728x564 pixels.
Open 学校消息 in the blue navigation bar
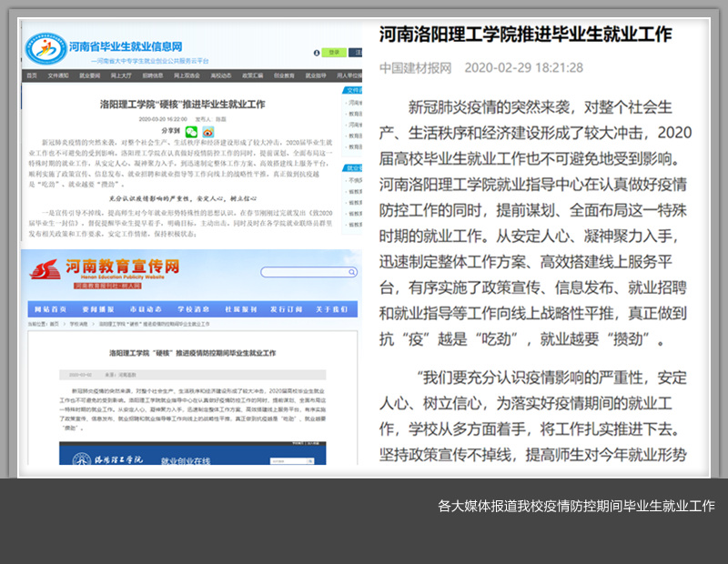[x=193, y=308]
